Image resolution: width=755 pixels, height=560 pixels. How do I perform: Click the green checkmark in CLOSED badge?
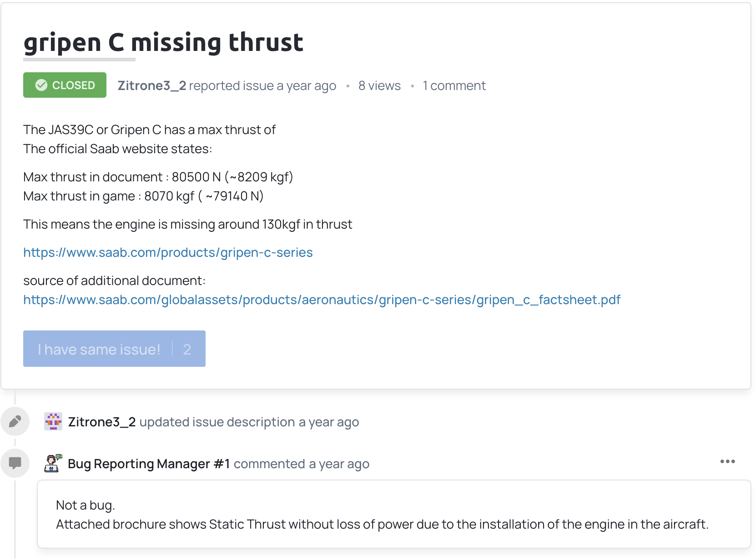coord(41,85)
